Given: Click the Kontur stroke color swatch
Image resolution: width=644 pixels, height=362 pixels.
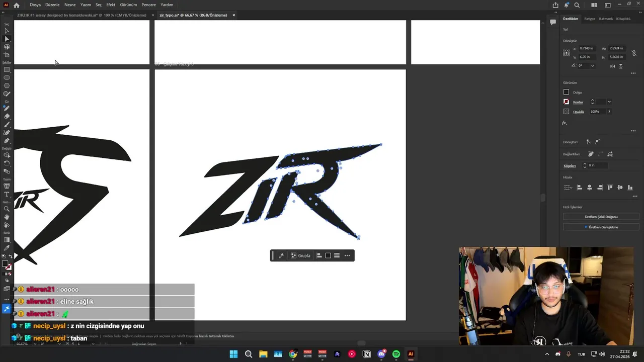Looking at the screenshot, I should pyautogui.click(x=566, y=102).
